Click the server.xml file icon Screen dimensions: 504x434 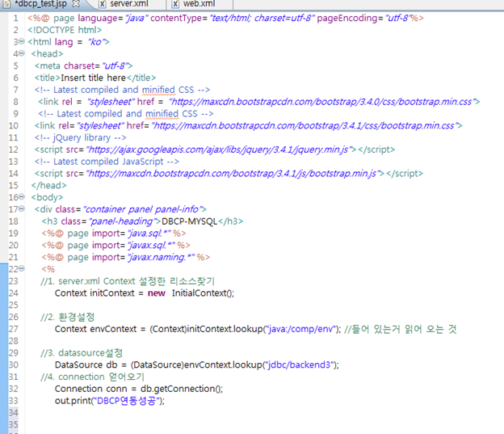103,4
